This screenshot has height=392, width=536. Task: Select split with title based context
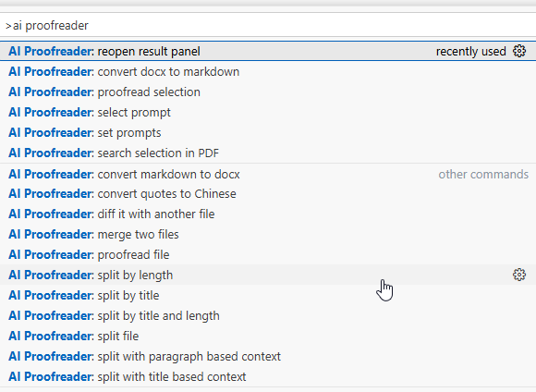coord(268,376)
